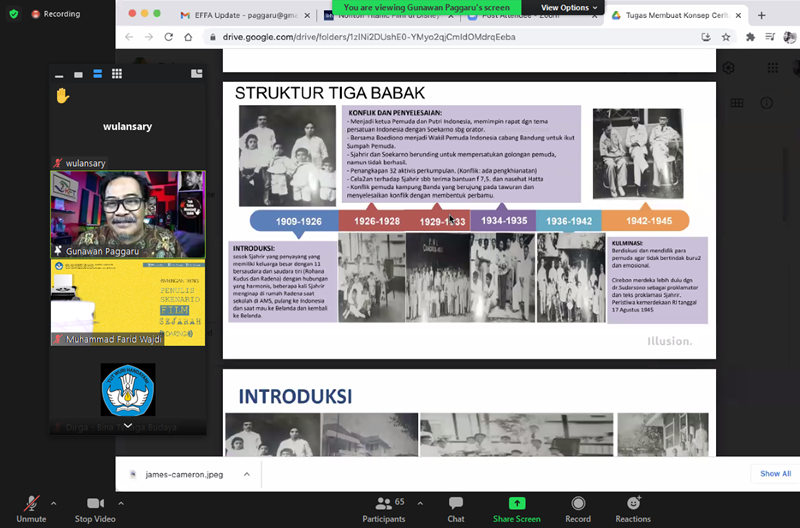Click Show All downloads
The image size is (800, 528).
point(776,474)
